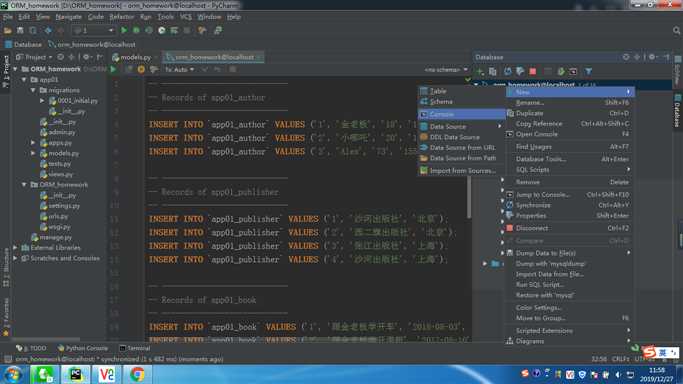The height and width of the screenshot is (384, 683).
Task: Open console settings wrench icon
Action: point(153,69)
